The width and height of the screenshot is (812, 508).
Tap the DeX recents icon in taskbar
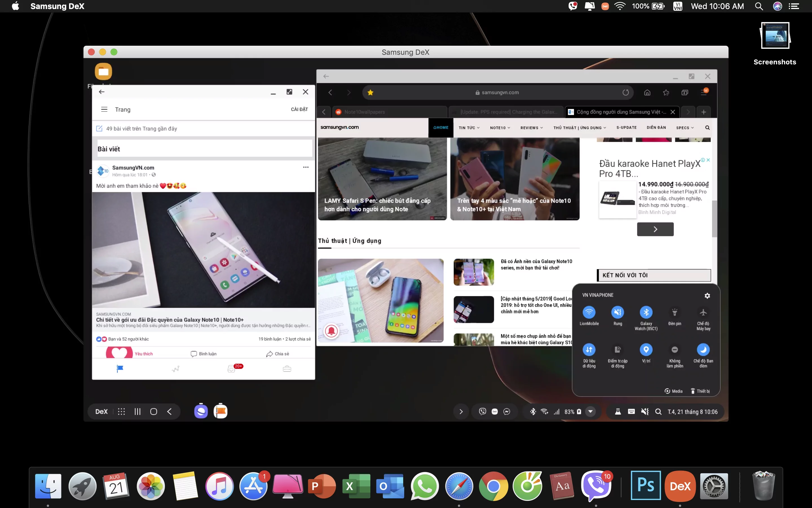pyautogui.click(x=138, y=411)
